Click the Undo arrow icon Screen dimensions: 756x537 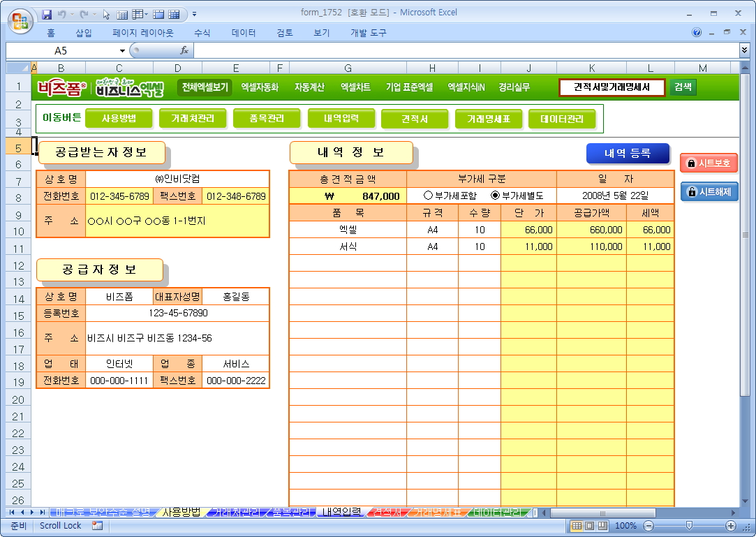62,14
